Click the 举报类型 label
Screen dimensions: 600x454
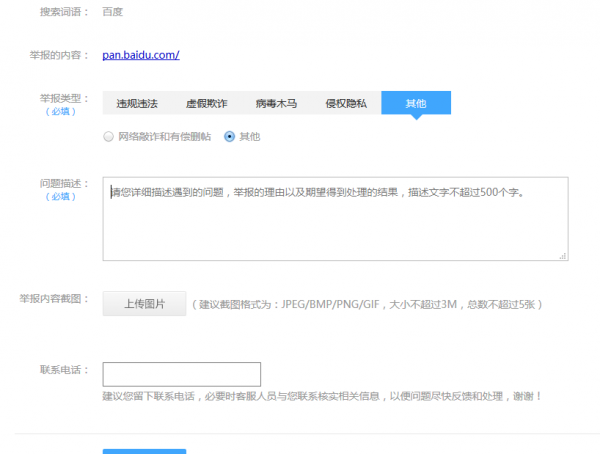click(64, 99)
